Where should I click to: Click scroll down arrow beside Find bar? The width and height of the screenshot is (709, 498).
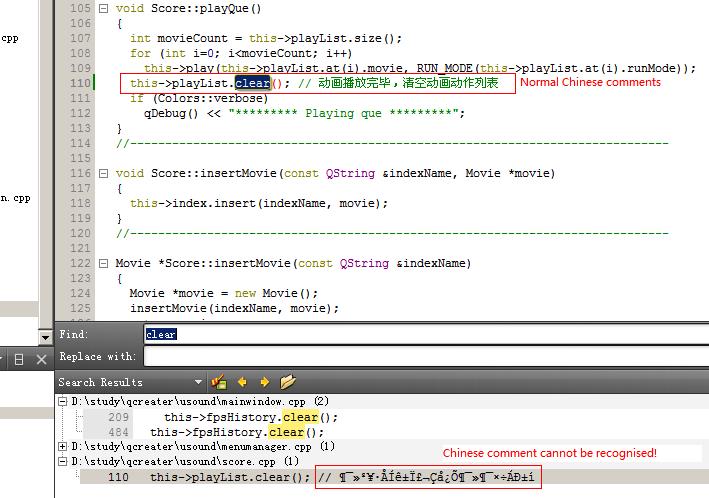click(x=45, y=337)
